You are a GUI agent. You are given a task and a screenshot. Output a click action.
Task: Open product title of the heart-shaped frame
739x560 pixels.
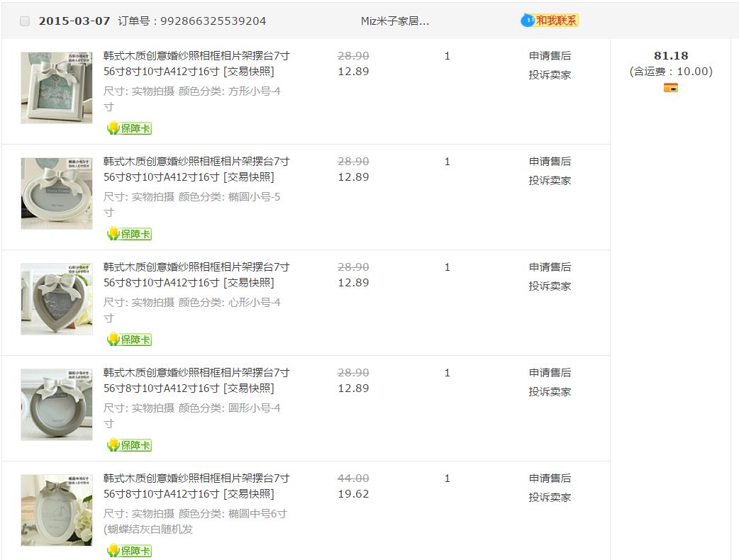click(196, 275)
